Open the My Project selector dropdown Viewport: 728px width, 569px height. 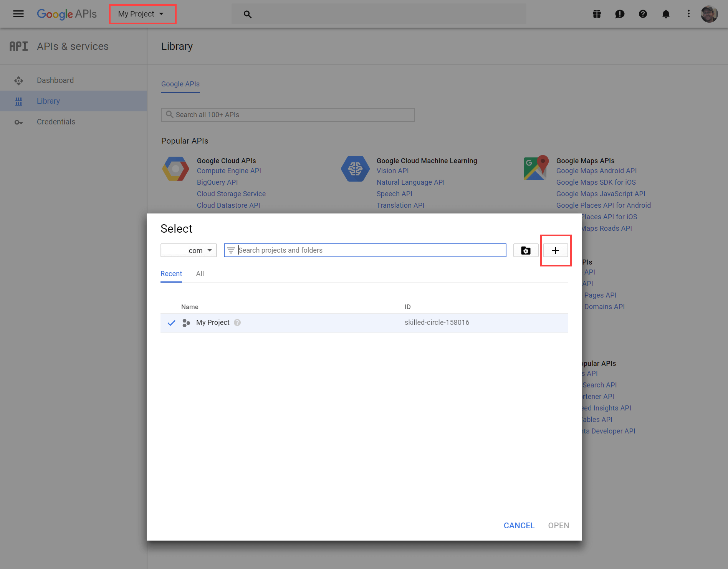[x=141, y=14]
